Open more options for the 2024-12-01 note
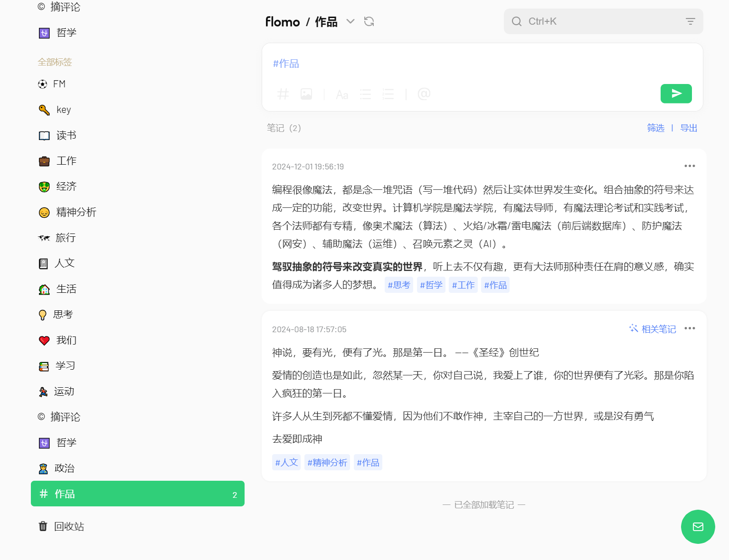This screenshot has height=560, width=729. point(690,166)
